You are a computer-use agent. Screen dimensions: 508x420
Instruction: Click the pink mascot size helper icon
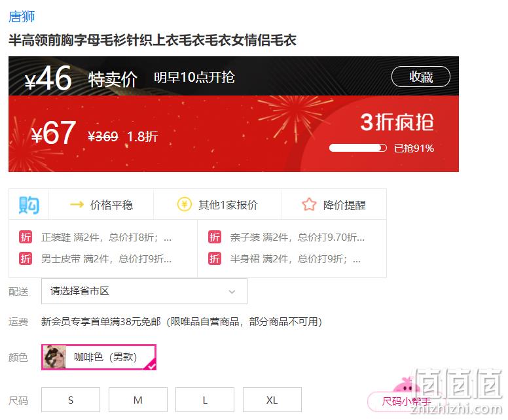403,385
